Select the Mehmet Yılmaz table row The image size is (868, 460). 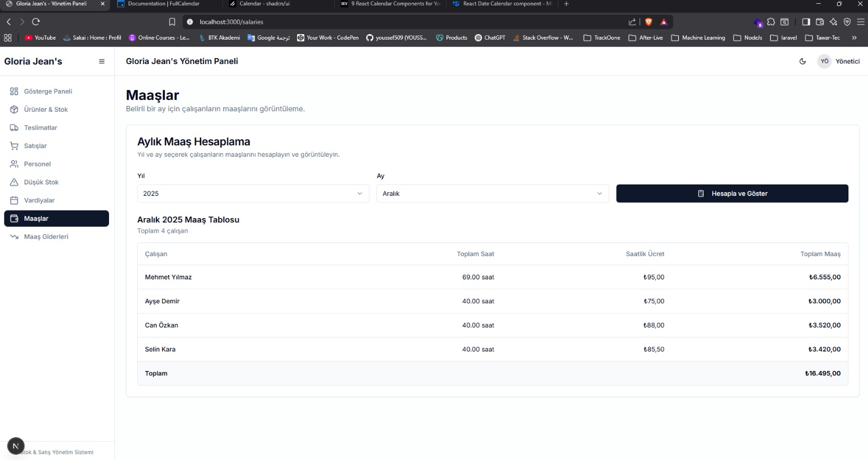pyautogui.click(x=493, y=277)
